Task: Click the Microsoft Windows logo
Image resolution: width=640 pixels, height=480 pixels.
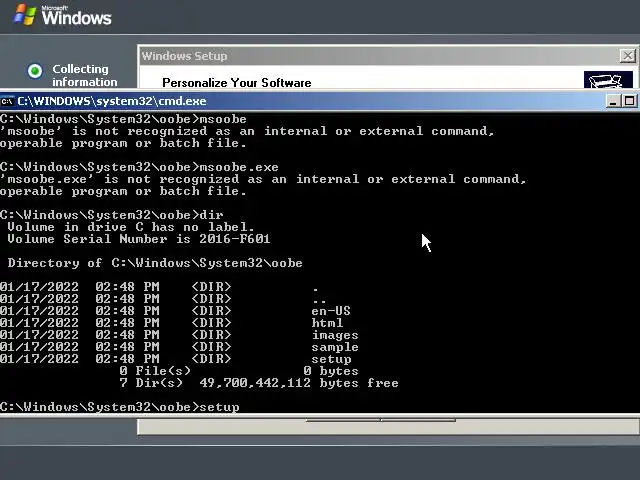Action: [62, 15]
